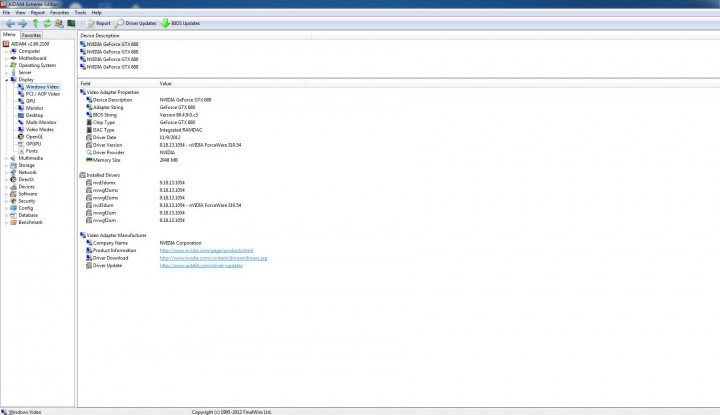The width and height of the screenshot is (720, 415).
Task: Click the Fonts icon under Display
Action: click(x=21, y=151)
